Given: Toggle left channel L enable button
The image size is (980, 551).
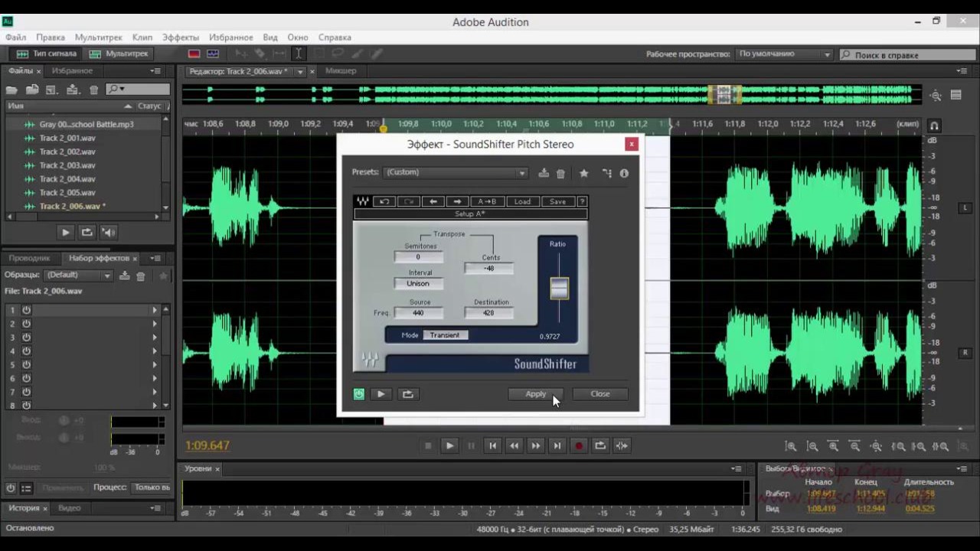Looking at the screenshot, I should 965,208.
